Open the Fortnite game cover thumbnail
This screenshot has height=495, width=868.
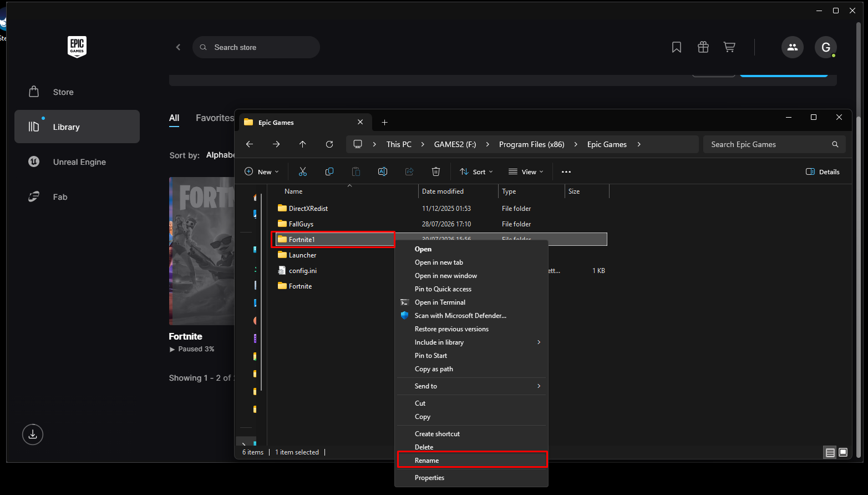click(x=202, y=251)
